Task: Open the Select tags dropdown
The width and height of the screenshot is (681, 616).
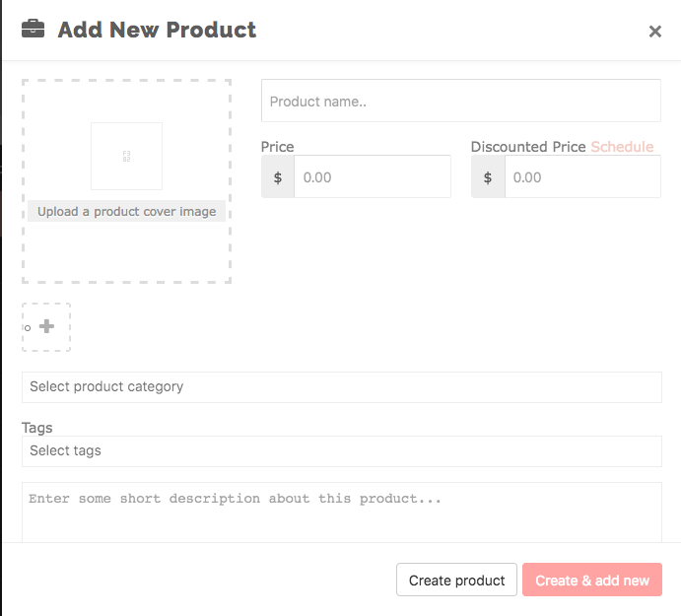Action: 342,451
